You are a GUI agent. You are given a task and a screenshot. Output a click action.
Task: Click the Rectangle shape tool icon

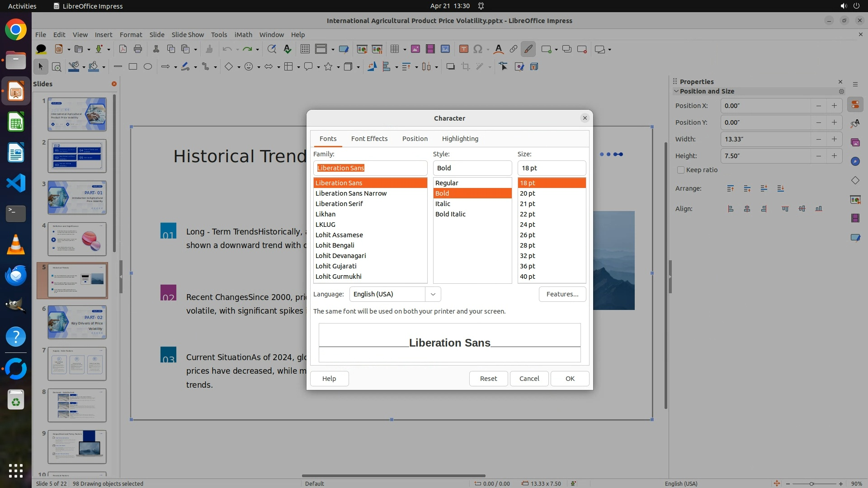132,67
